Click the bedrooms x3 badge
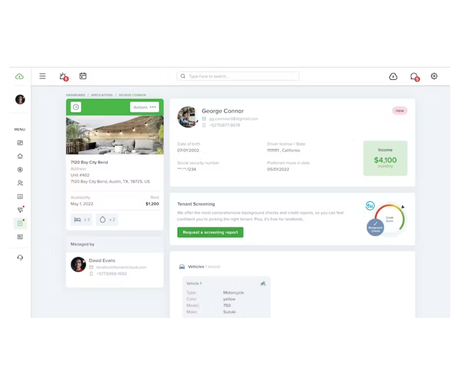The width and height of the screenshot is (460, 385). click(x=82, y=220)
